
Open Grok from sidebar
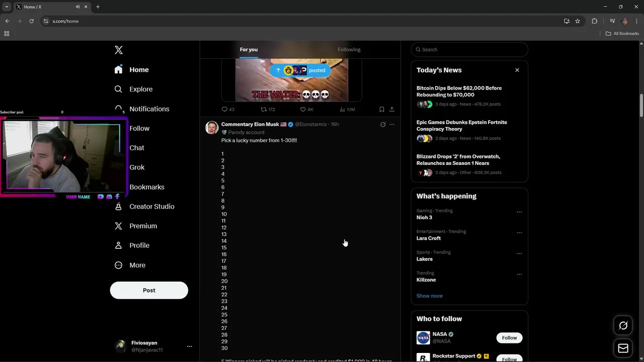tap(137, 167)
